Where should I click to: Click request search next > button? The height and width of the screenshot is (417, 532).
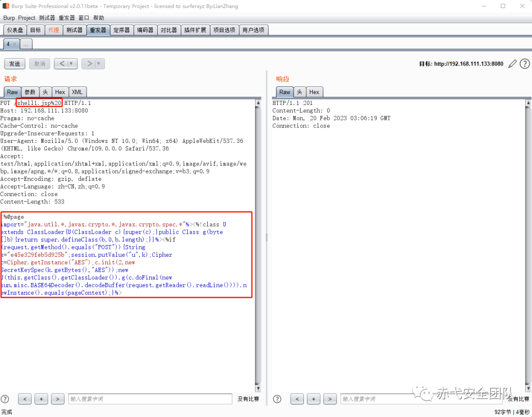click(x=58, y=399)
